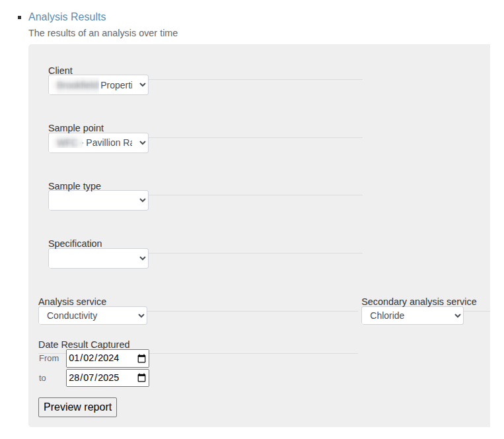504x439 pixels.
Task: Expand Secondary analysis service dropdown showing Chloride
Action: [412, 316]
